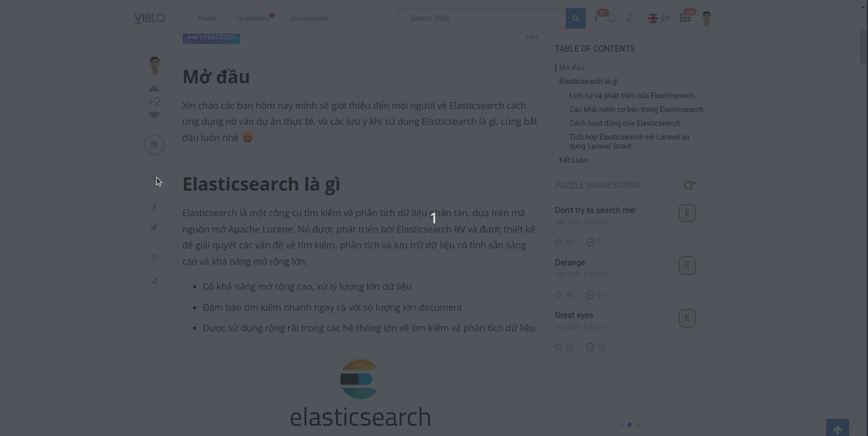868x436 pixels.
Task: Click the 'TABLE OF CONTENTS' title
Action: [595, 49]
